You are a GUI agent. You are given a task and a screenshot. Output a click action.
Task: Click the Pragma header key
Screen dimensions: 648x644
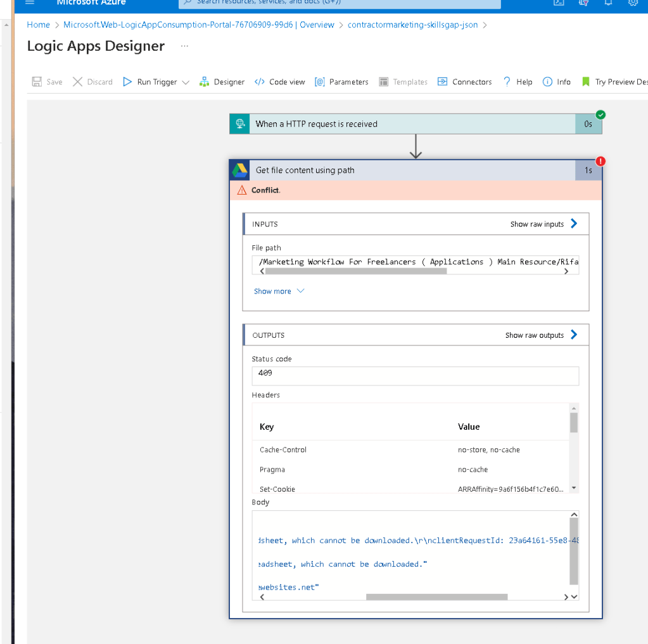pos(272,470)
